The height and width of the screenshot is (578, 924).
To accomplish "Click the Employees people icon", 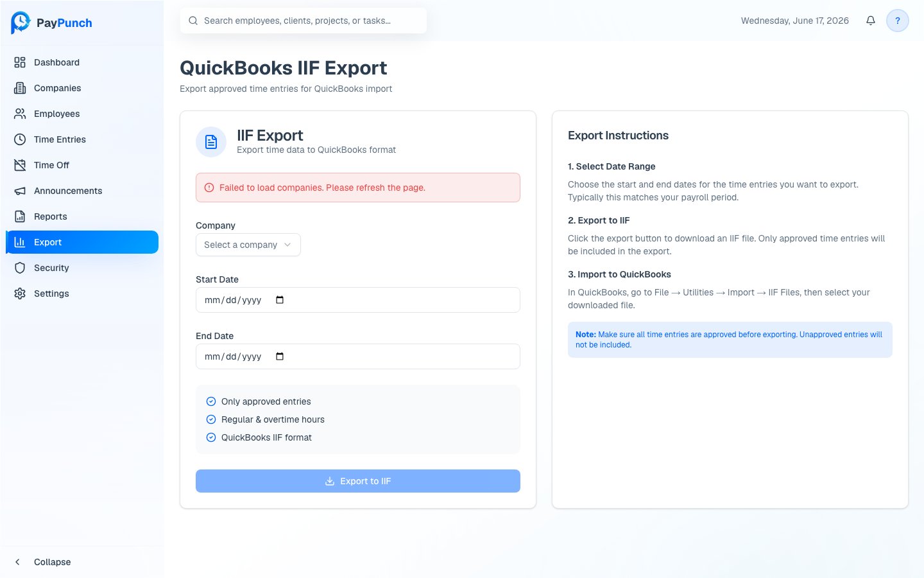I will click(x=20, y=114).
